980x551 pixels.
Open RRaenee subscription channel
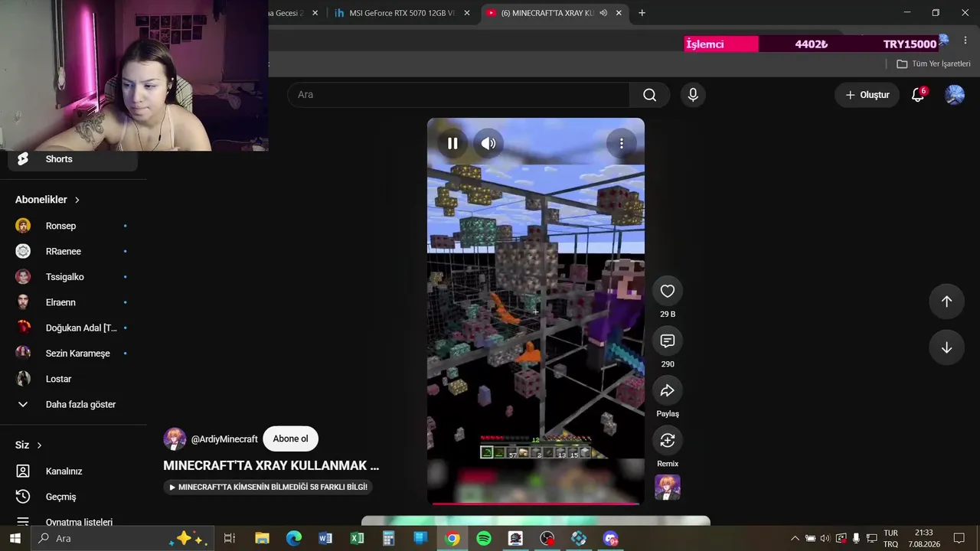[73, 251]
